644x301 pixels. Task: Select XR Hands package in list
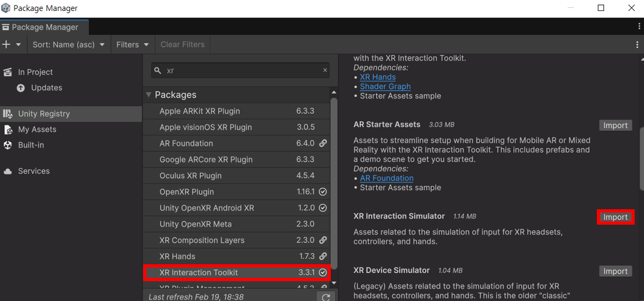[236, 256]
